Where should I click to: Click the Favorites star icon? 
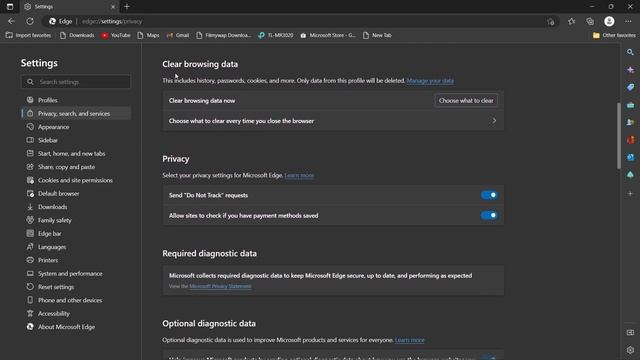click(571, 21)
